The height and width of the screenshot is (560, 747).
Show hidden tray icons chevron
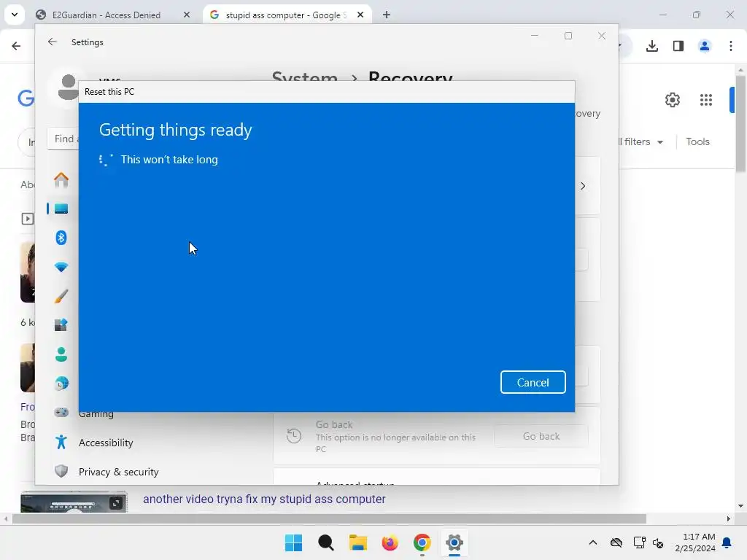[592, 542]
